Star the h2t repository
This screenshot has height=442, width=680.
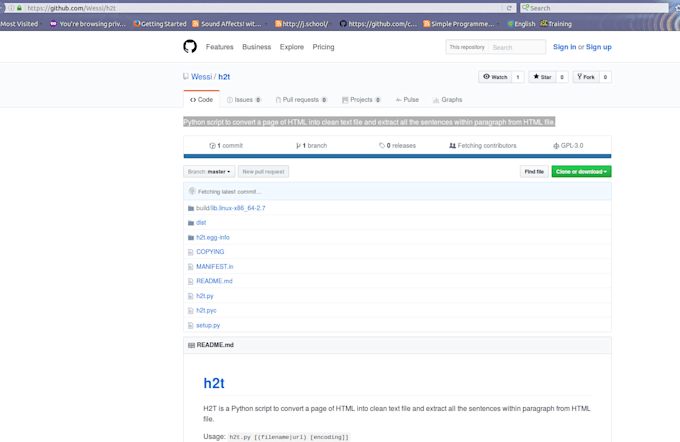543,77
